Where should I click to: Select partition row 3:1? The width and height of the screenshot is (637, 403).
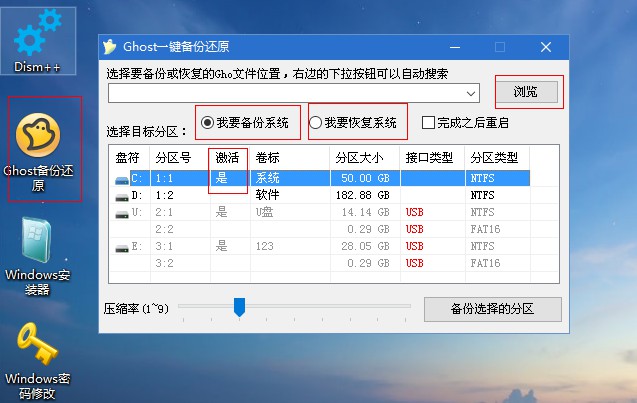tap(320, 246)
